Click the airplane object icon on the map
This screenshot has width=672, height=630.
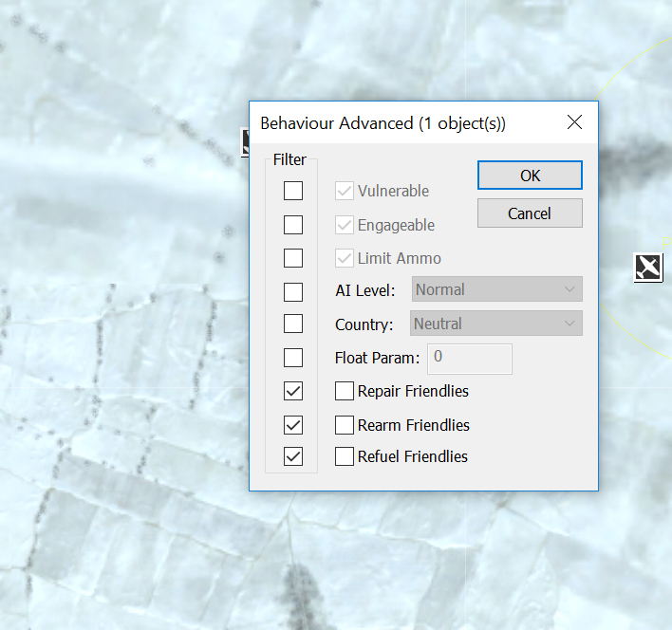pos(648,268)
